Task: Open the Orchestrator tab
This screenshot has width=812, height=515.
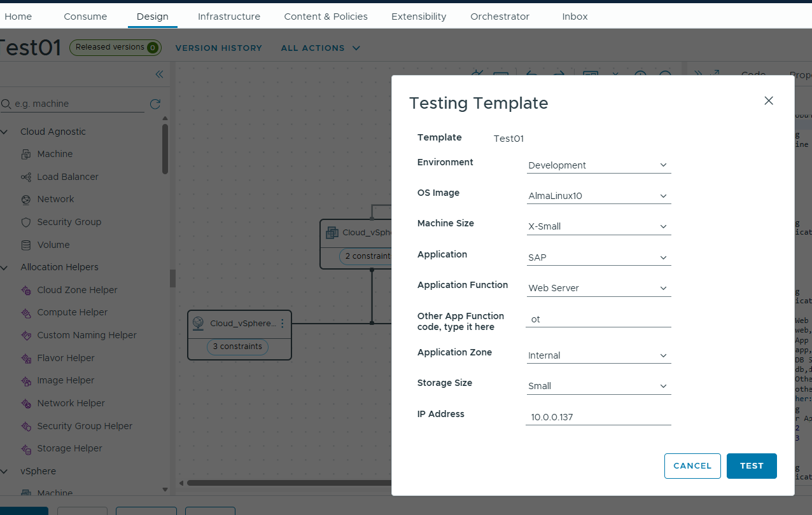Action: coord(500,17)
